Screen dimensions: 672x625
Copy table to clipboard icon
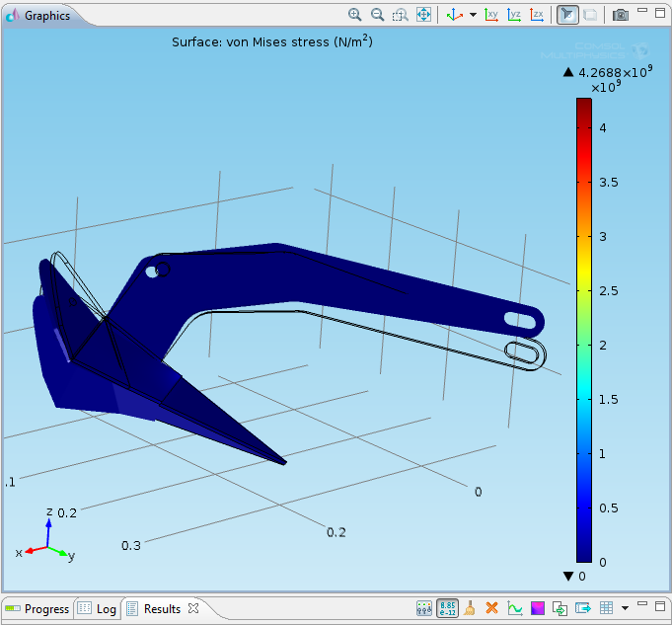(560, 608)
